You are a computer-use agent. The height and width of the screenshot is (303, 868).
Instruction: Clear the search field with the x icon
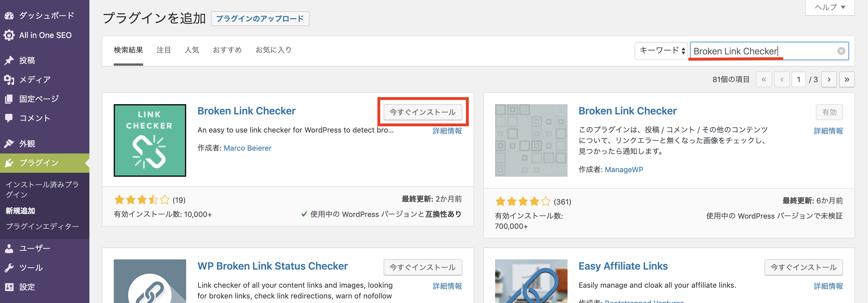pos(841,51)
